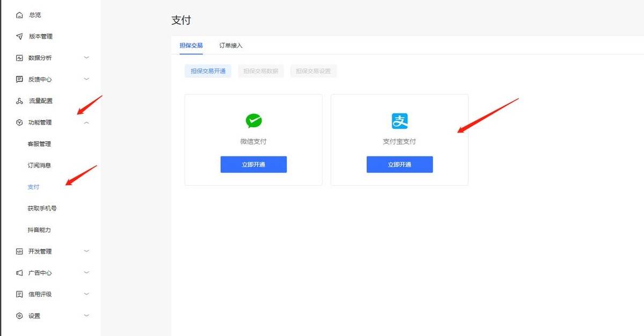Click the 支付 page heading
The width and height of the screenshot is (644, 336).
(x=181, y=20)
